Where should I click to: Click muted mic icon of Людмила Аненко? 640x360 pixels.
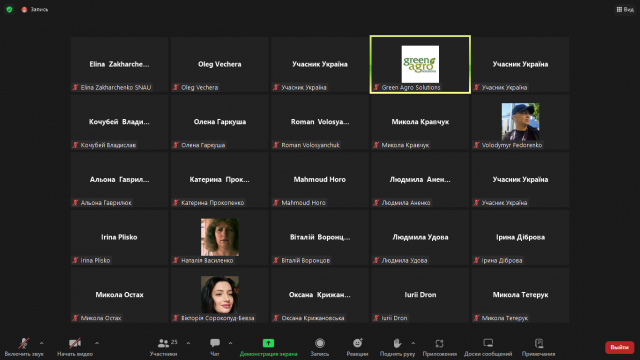pyautogui.click(x=376, y=202)
